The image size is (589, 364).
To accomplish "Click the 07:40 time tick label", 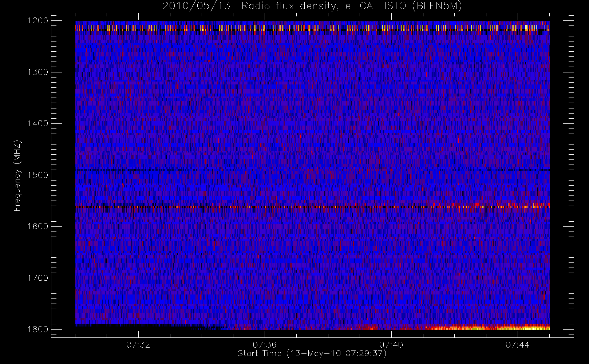I will click(391, 345).
